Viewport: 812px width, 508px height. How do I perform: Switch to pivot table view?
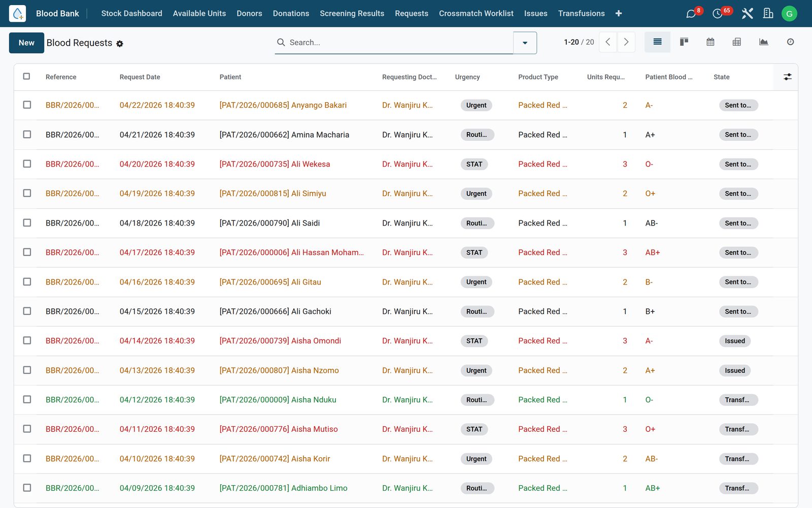(737, 42)
